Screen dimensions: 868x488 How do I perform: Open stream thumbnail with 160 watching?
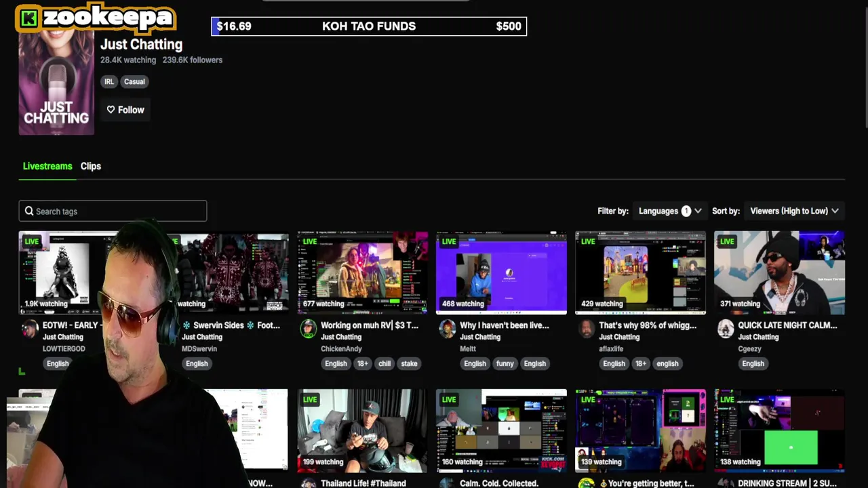[501, 430]
